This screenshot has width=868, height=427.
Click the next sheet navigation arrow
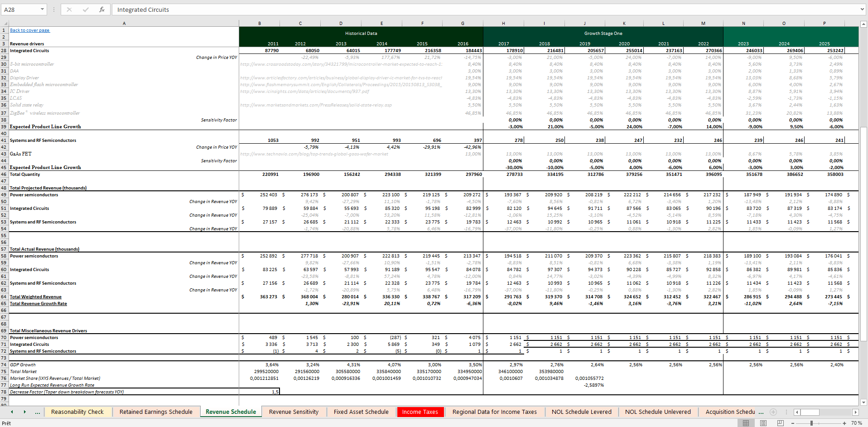tap(24, 412)
